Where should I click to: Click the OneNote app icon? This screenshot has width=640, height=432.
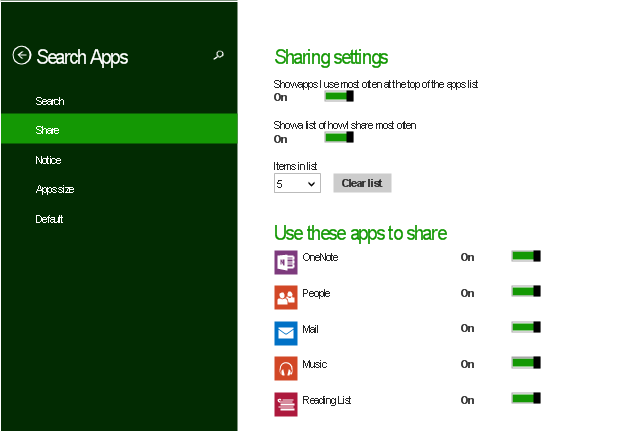coord(286,263)
